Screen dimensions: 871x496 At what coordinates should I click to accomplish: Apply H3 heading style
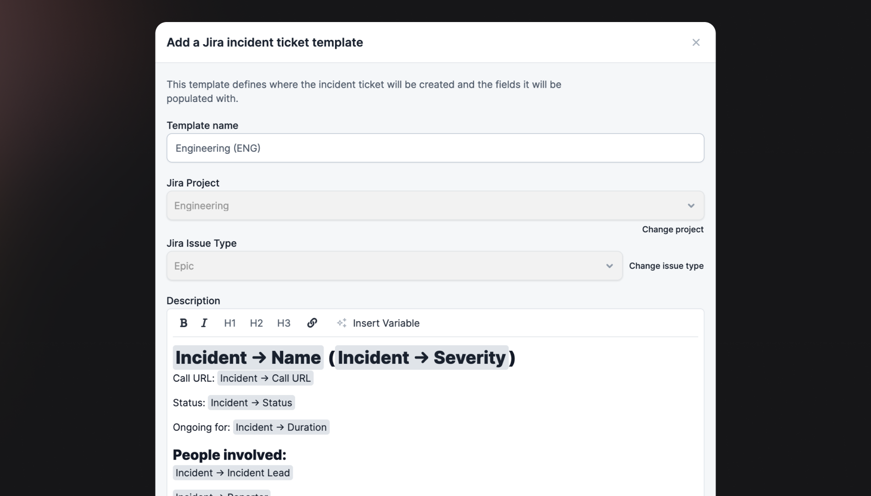284,323
